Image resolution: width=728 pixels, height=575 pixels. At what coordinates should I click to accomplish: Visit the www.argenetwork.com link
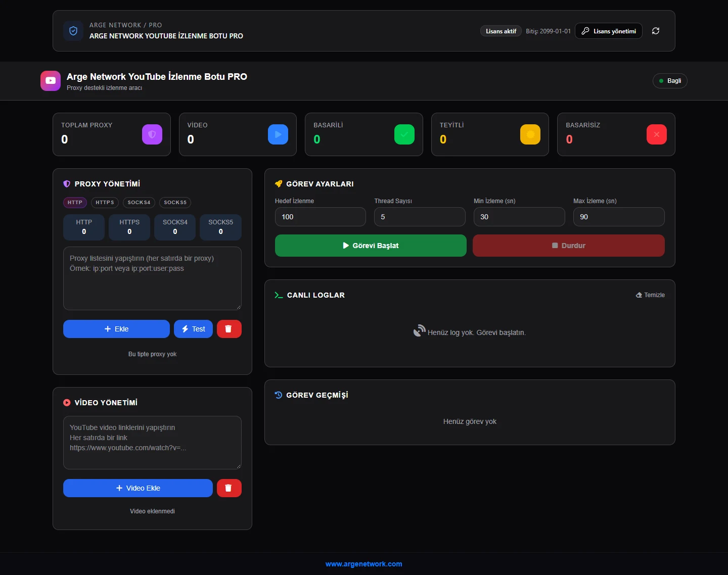[x=364, y=564]
